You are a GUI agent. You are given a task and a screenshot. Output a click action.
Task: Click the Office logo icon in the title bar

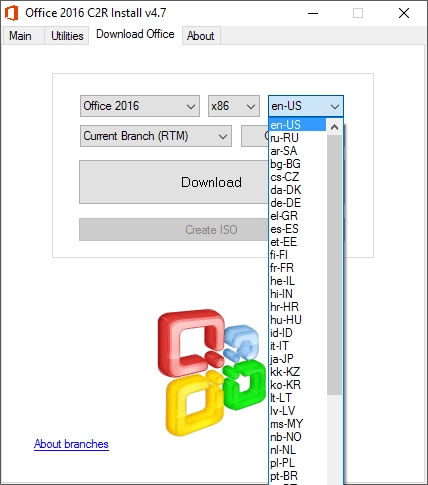11,13
